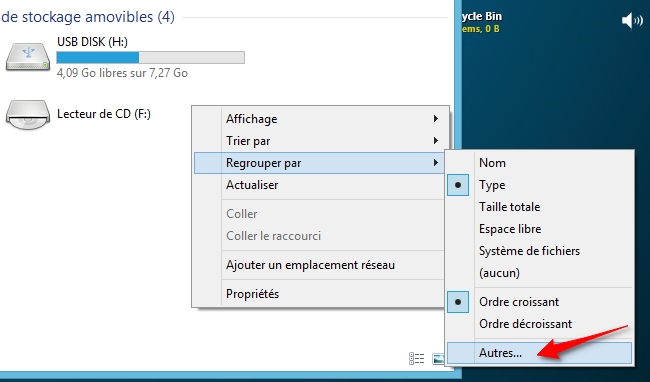Switch to large icons view at bottom
The image size is (650, 382).
[x=438, y=358]
